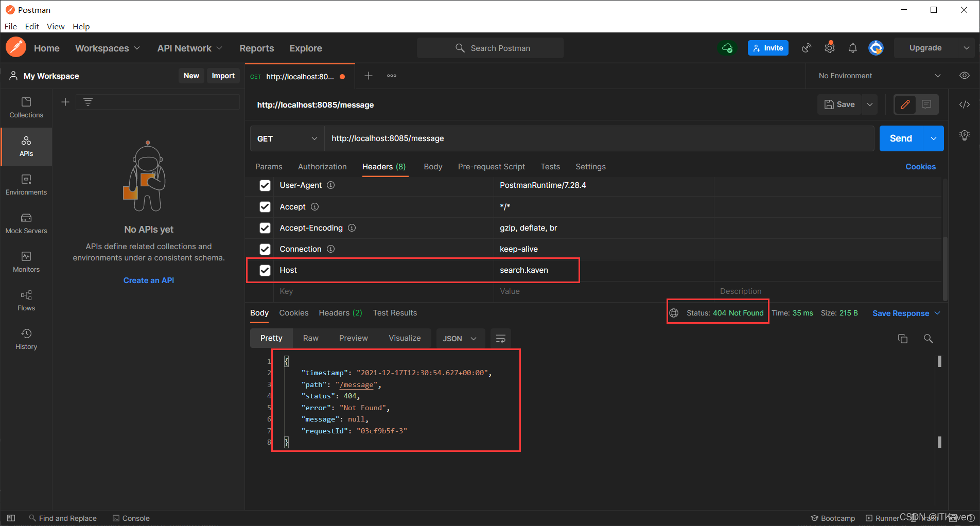Click the Send button
This screenshot has width=980, height=526.
(901, 138)
